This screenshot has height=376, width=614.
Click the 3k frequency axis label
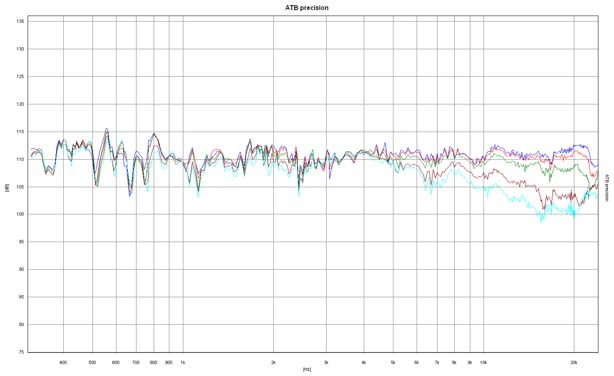pos(326,363)
